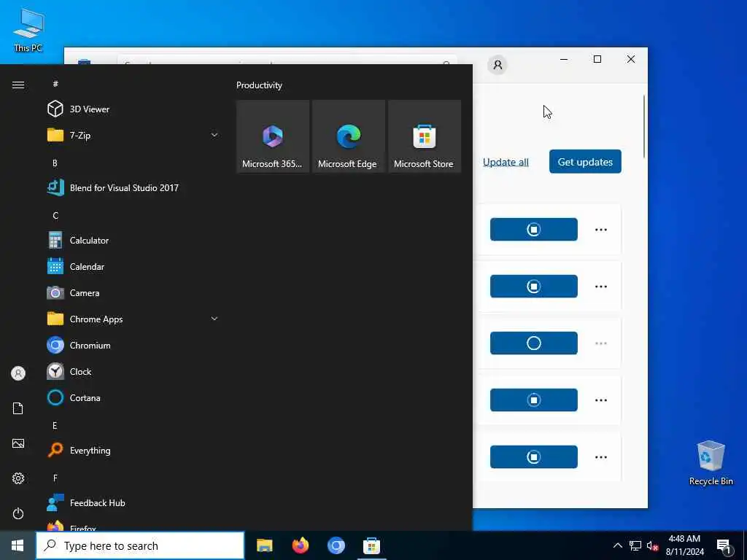Screen dimensions: 747x560
Task: Jump to apps via the # letter header
Action: tap(55, 84)
